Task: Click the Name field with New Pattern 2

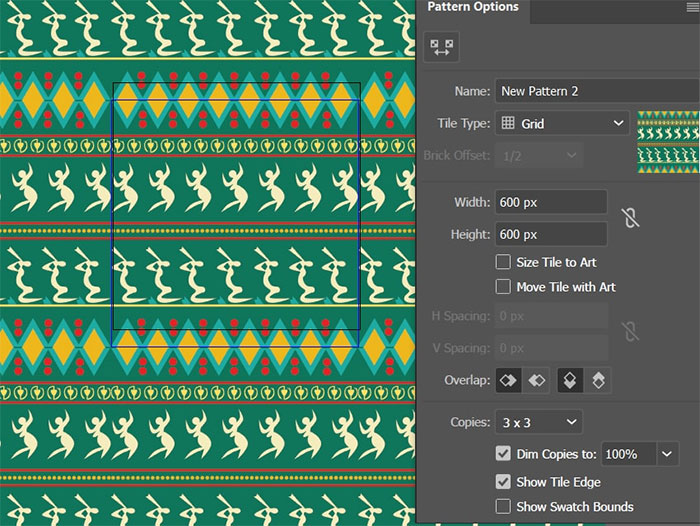Action: (x=596, y=91)
